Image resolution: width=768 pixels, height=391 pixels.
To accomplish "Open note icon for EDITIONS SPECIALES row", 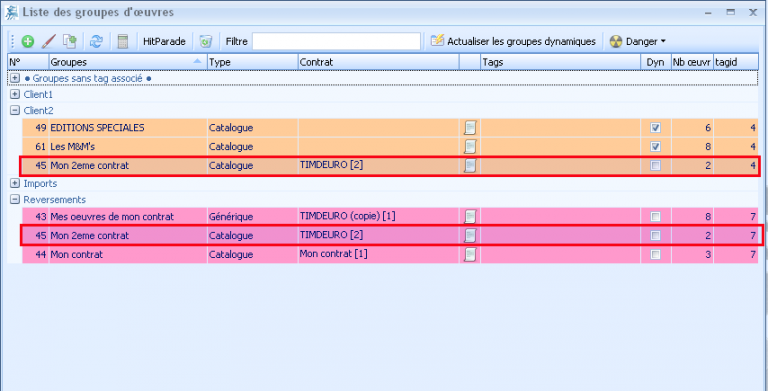I will (x=470, y=128).
